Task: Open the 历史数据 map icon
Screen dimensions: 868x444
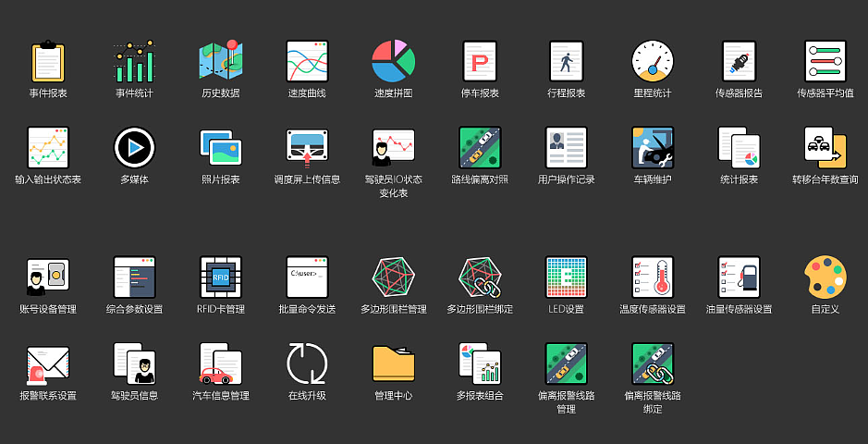Action: coord(221,61)
